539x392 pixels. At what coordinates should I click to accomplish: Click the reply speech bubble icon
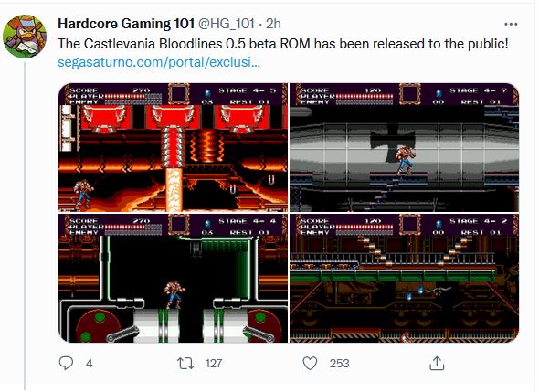pos(66,363)
